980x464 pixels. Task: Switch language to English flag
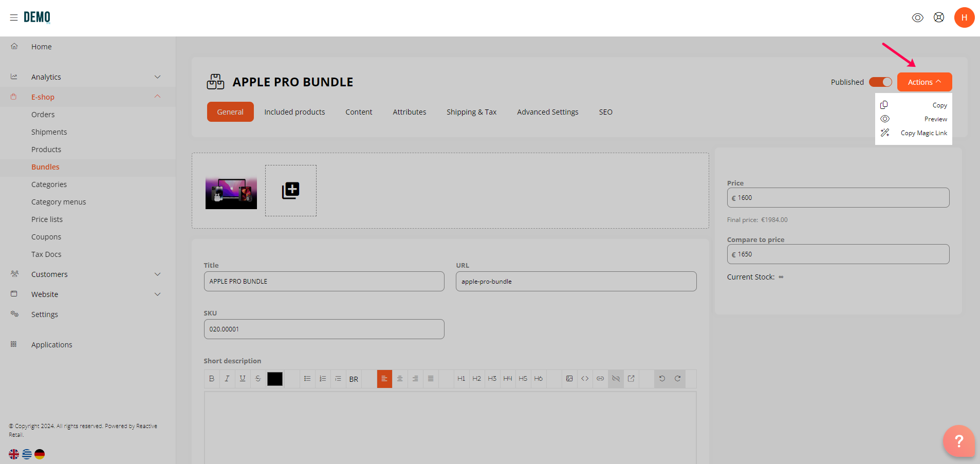(x=14, y=454)
